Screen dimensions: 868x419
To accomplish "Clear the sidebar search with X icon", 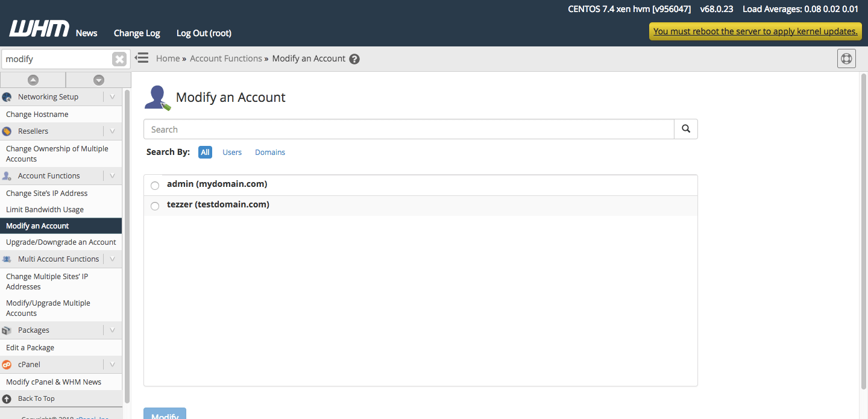I will pyautogui.click(x=119, y=59).
